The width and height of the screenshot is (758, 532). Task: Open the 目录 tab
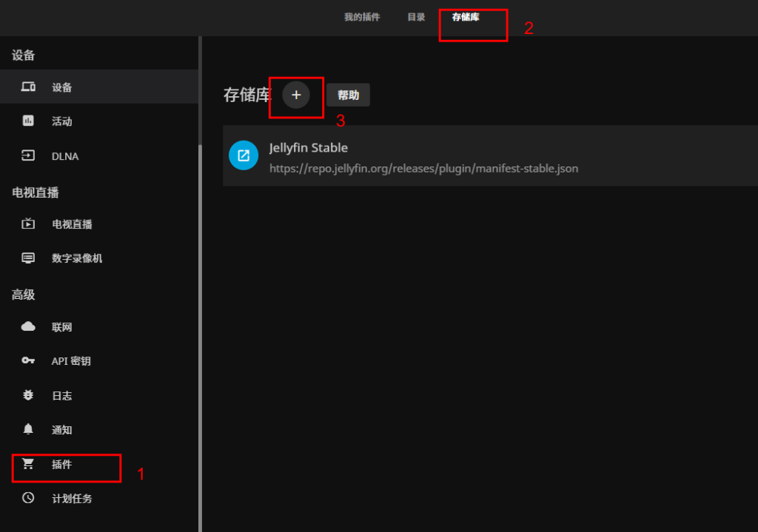pos(416,17)
